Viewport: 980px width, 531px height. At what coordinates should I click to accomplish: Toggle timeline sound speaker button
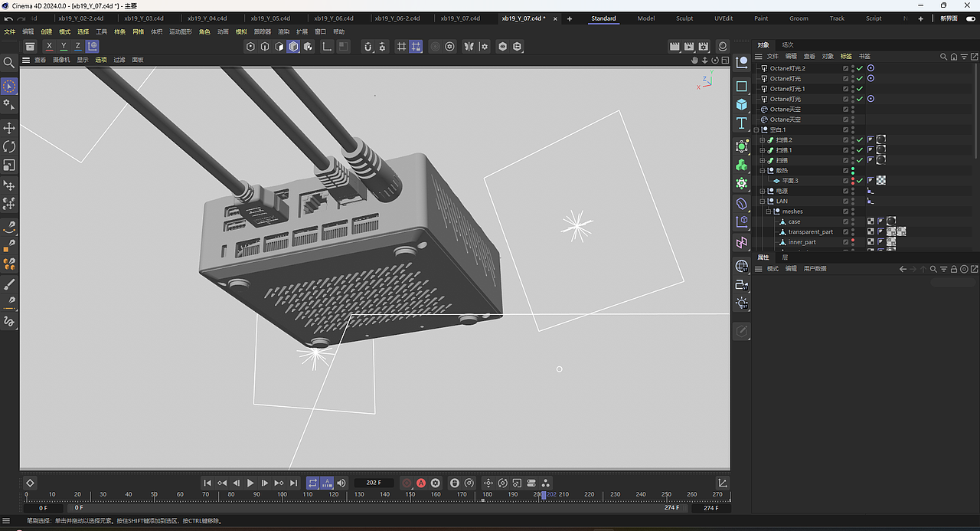pyautogui.click(x=341, y=483)
